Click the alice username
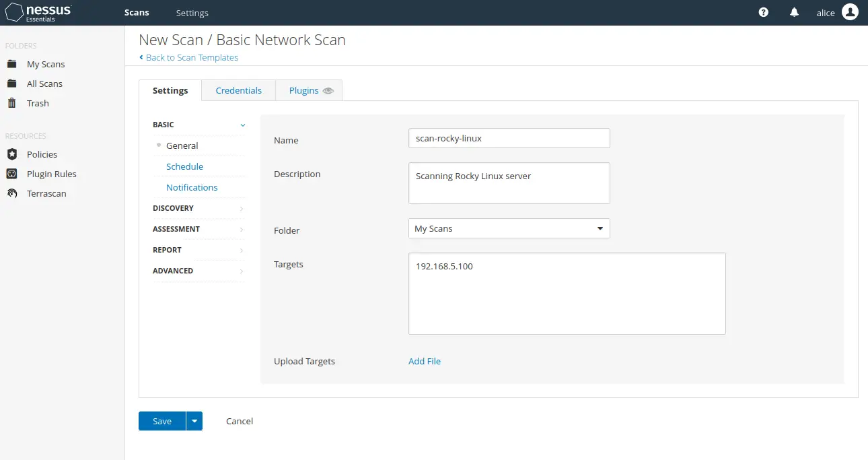Image resolution: width=868 pixels, height=460 pixels. 826,13
